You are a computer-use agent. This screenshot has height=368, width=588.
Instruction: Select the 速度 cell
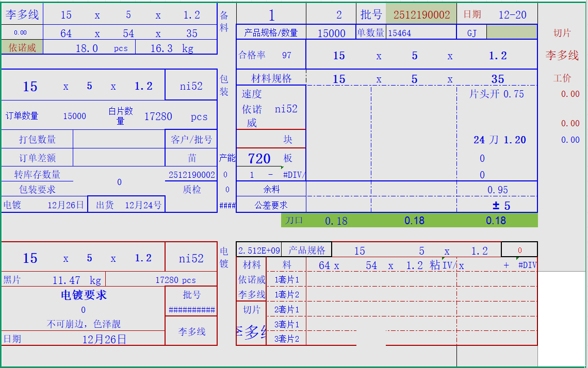click(252, 94)
